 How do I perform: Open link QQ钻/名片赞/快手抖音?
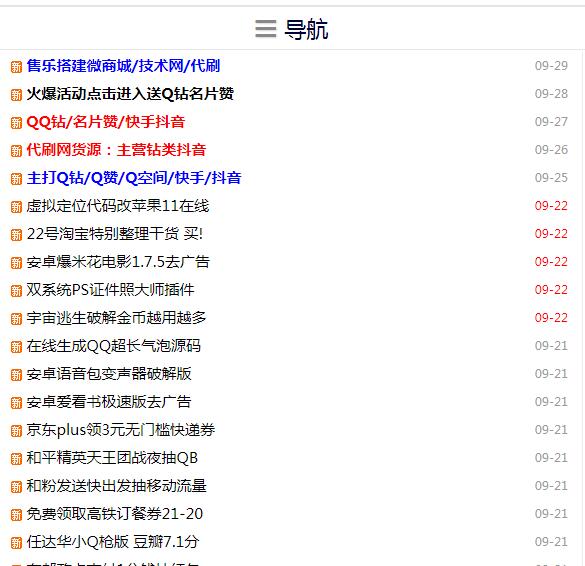(106, 122)
